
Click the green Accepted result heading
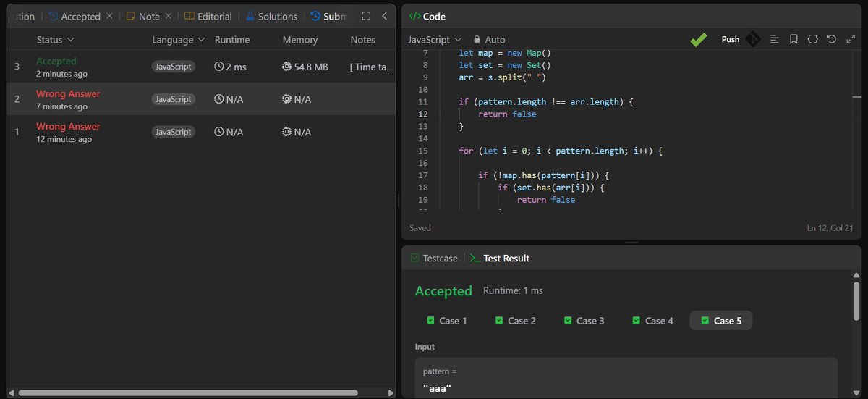[443, 291]
